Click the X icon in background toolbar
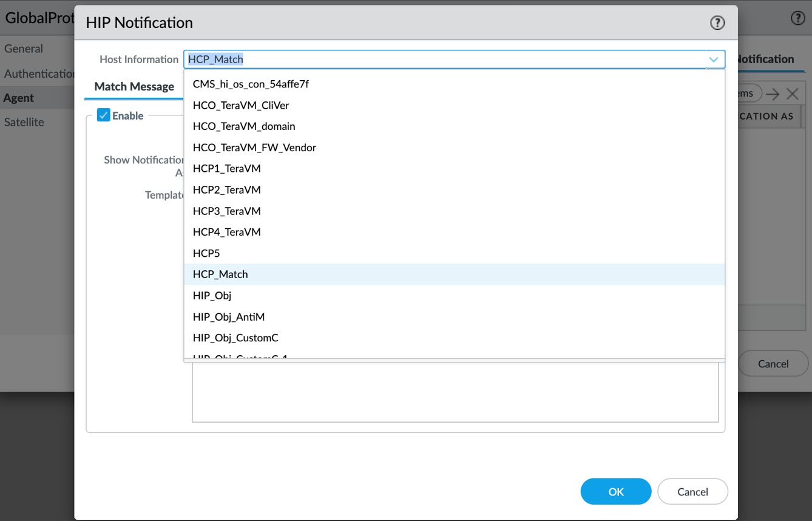The height and width of the screenshot is (521, 812). coord(792,94)
